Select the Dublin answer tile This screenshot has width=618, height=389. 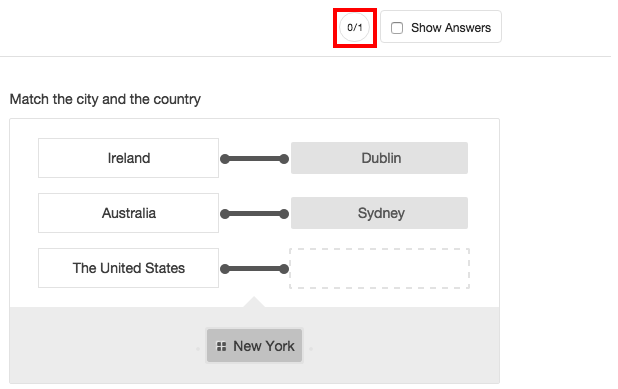click(380, 158)
